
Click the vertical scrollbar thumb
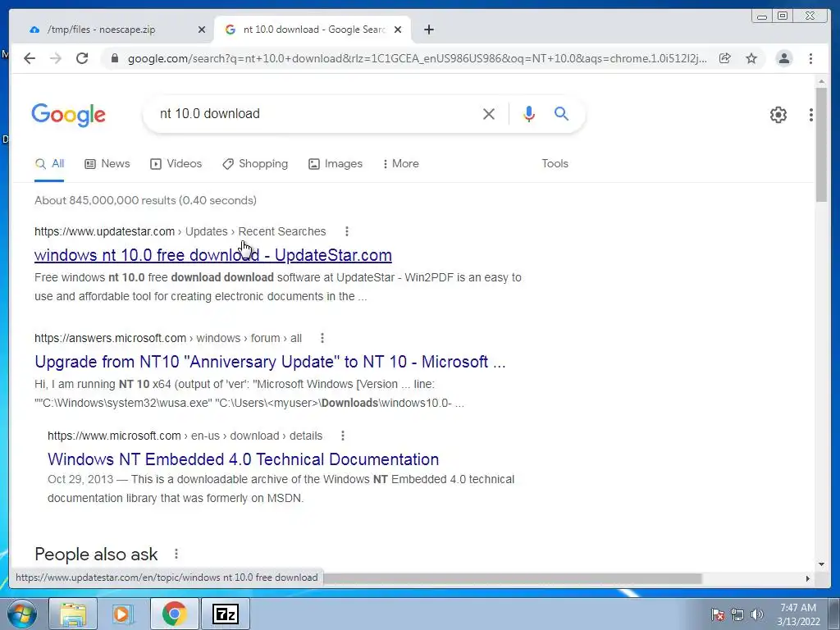pyautogui.click(x=821, y=144)
